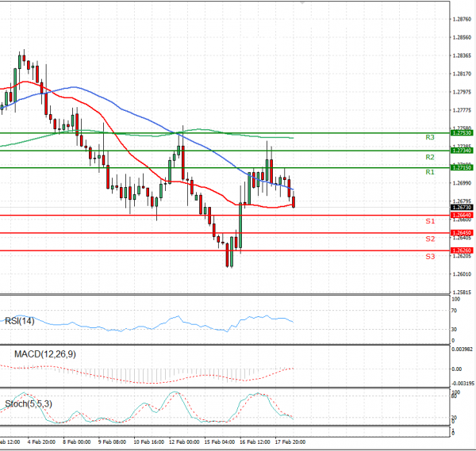Screen dimensions: 476x451
Task: Click the Stoch(5,5,3) indicator label
Action: coord(29,403)
